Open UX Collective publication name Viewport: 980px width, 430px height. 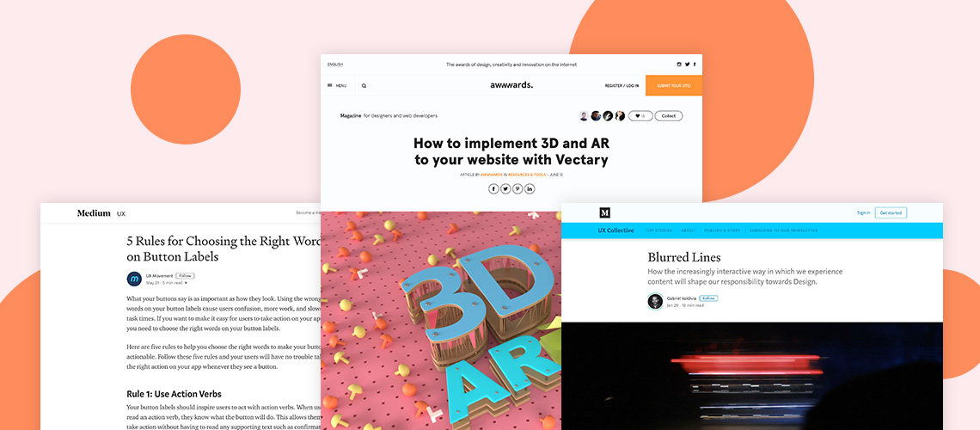[x=616, y=230]
